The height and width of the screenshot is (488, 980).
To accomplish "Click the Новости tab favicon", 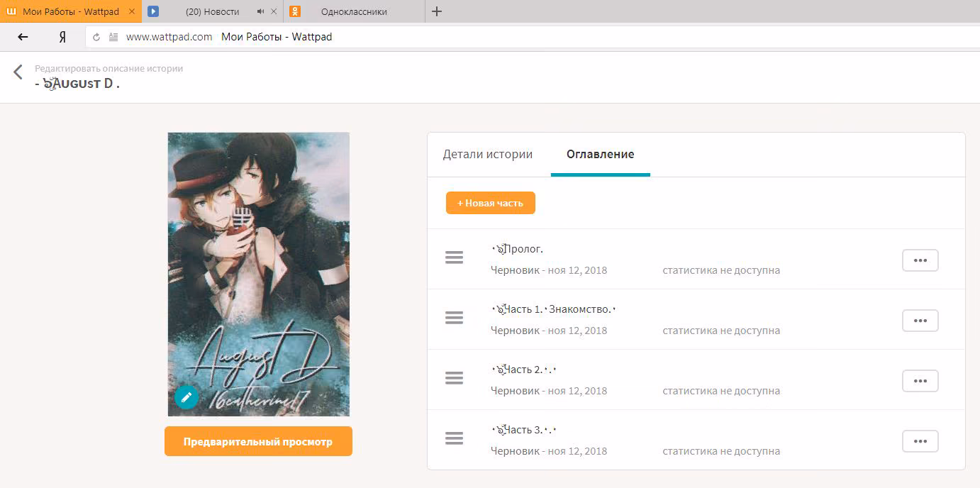I will point(153,11).
